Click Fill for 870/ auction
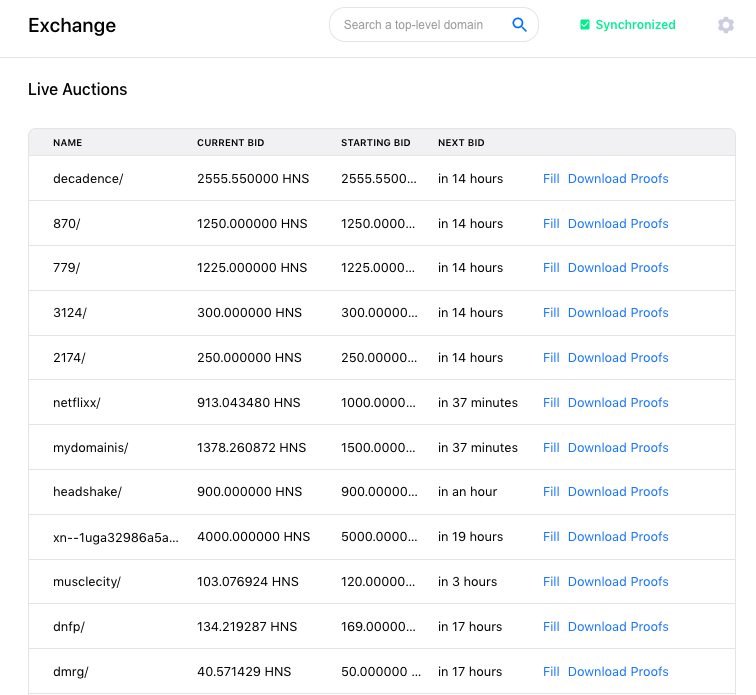This screenshot has height=695, width=756. [x=551, y=223]
